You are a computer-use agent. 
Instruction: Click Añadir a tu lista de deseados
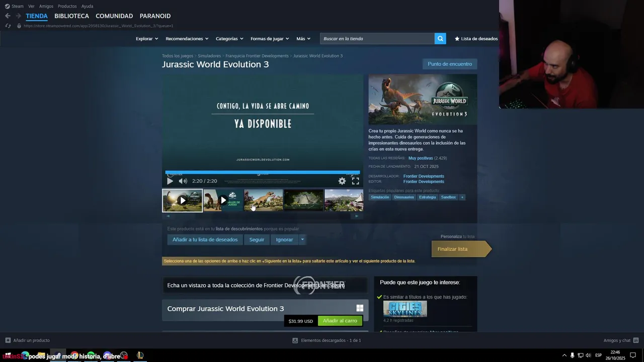[205, 240]
